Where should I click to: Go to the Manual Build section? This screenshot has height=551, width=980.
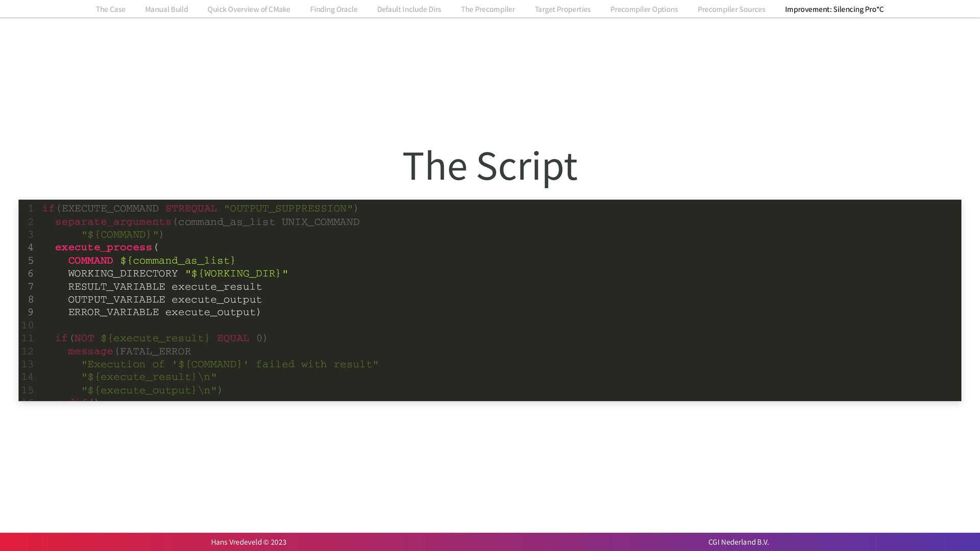coord(166,9)
